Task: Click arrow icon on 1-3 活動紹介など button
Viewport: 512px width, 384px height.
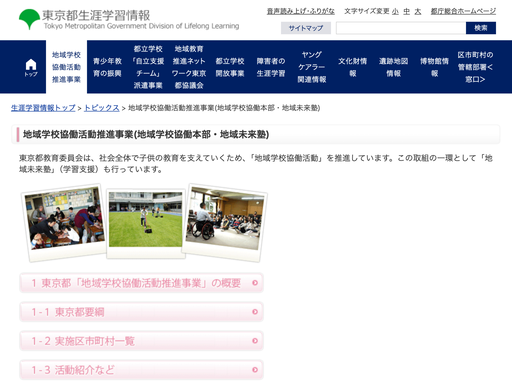Action: [255, 370]
